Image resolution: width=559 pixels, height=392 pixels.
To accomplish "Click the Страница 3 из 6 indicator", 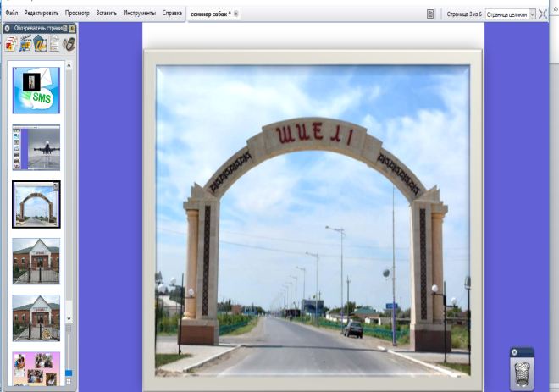I will [464, 14].
